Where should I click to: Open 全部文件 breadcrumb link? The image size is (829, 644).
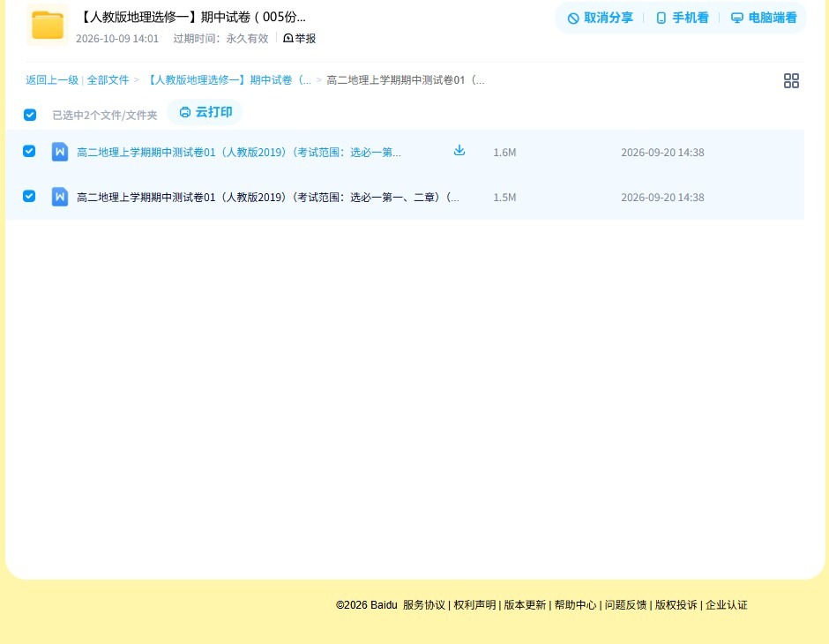[x=108, y=80]
